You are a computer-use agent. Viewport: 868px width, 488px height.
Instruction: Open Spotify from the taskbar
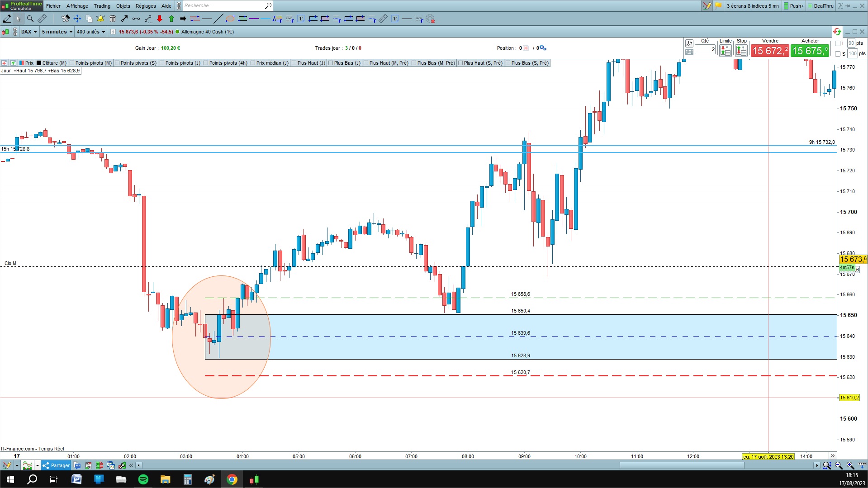click(143, 479)
